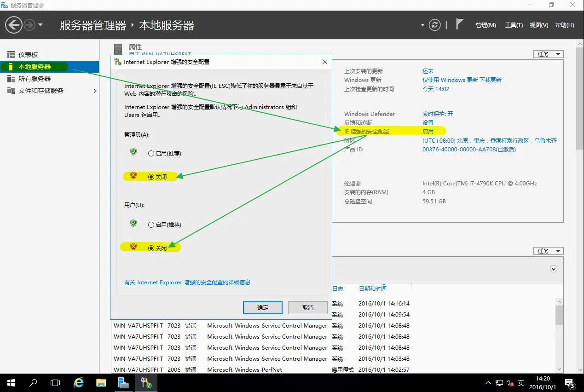Image resolution: width=584 pixels, height=392 pixels.
Task: Select event dated 2016/10/1 14:16:14
Action: click(384, 304)
